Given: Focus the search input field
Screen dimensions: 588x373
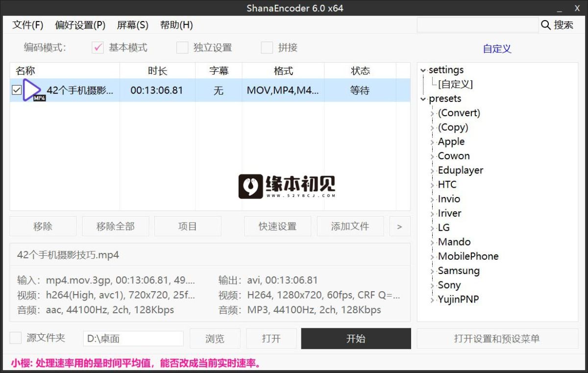Looking at the screenshot, I should (x=477, y=25).
